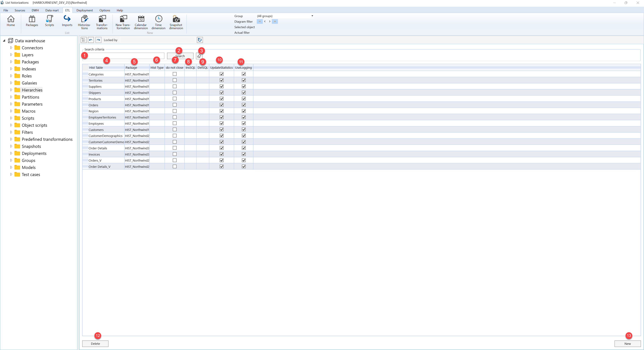Jump to first diagram filter

point(260,21)
